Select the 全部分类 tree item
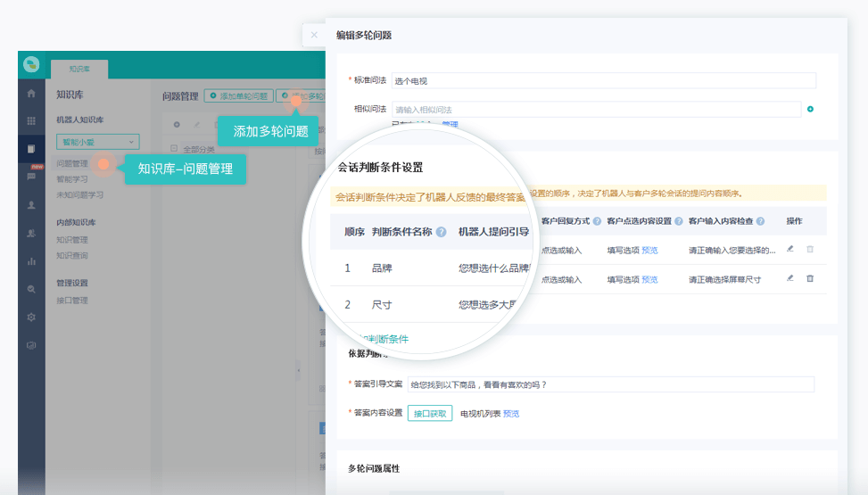 click(x=199, y=150)
